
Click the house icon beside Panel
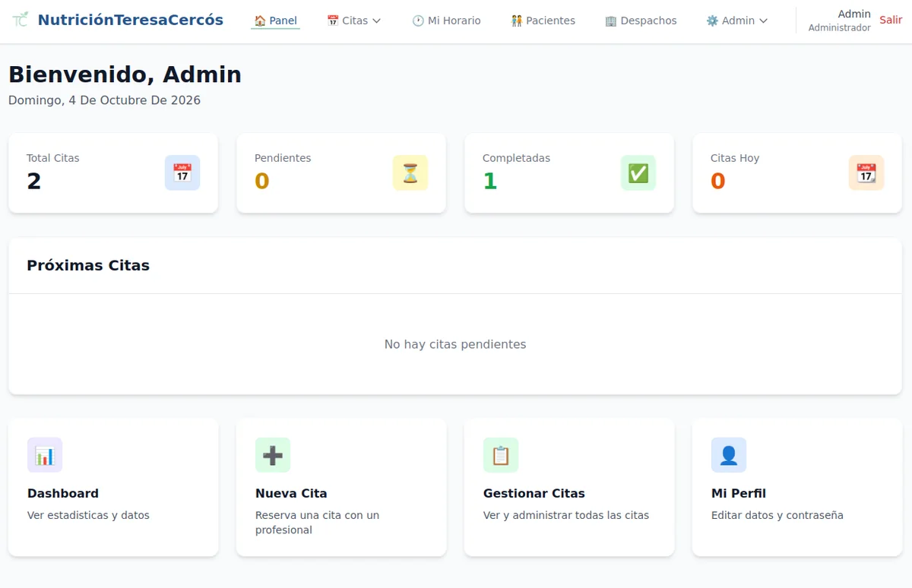tap(260, 21)
